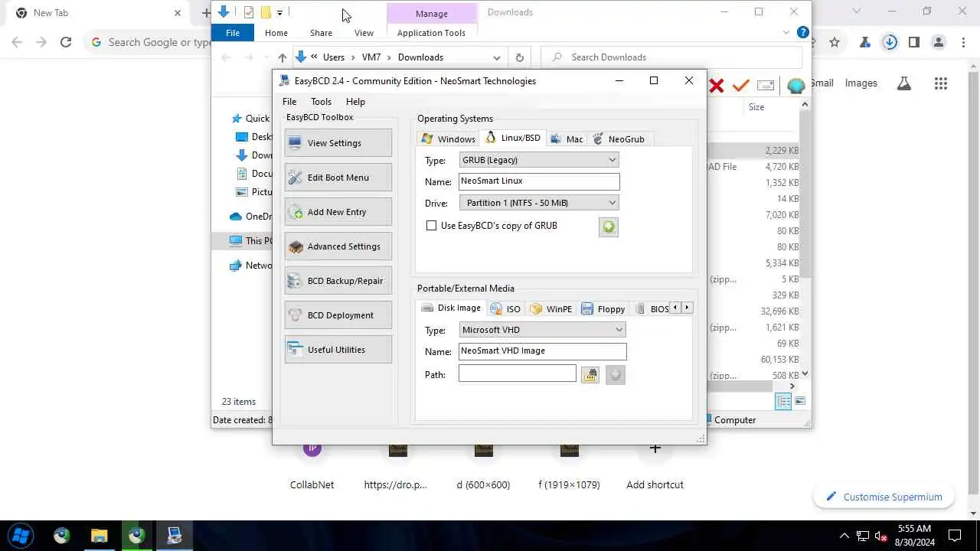Click the empty Path input field
This screenshot has height=551, width=980.
pyautogui.click(x=518, y=373)
